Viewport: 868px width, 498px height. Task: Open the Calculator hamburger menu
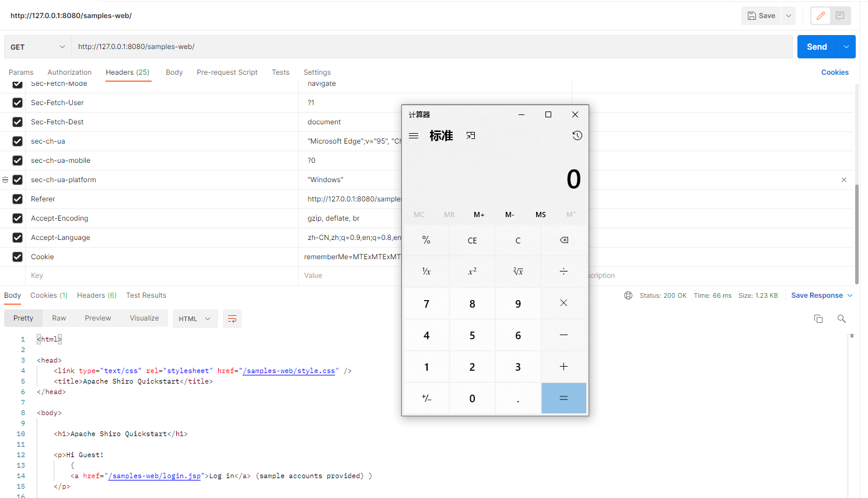pyautogui.click(x=414, y=135)
